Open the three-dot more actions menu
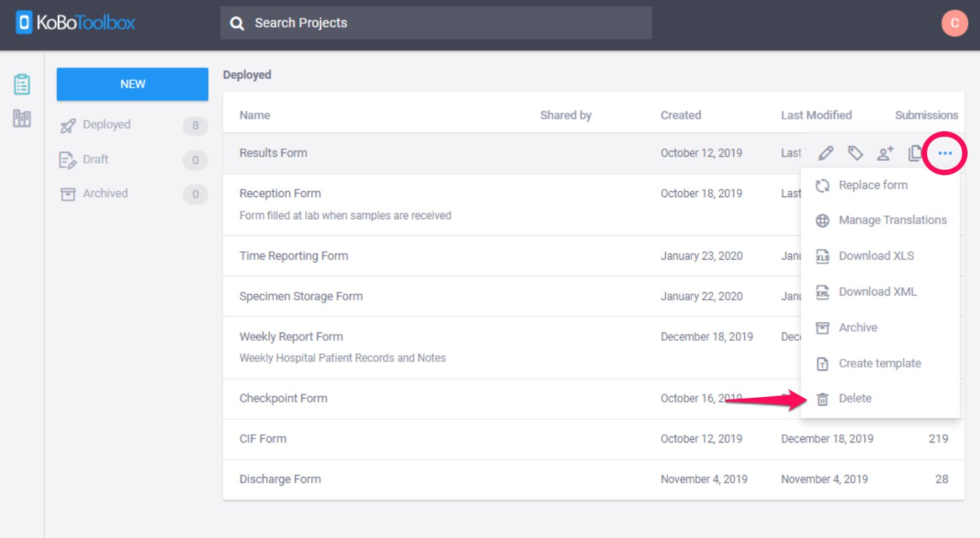Screen dimensions: 980x538 click(945, 153)
